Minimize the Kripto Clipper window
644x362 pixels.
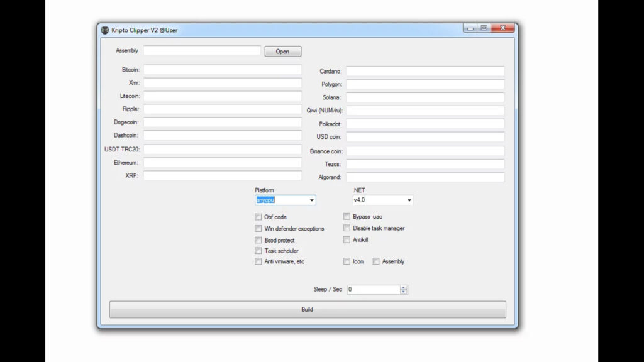pos(470,28)
